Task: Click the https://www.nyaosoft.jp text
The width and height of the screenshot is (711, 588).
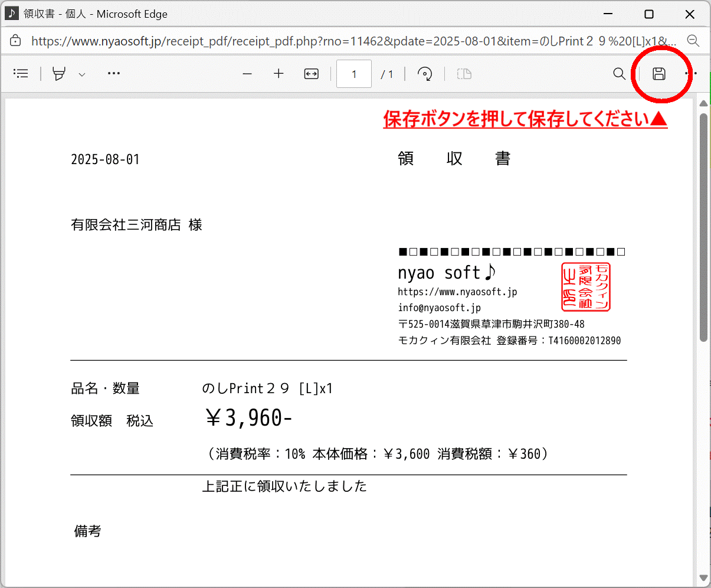Action: tap(457, 292)
